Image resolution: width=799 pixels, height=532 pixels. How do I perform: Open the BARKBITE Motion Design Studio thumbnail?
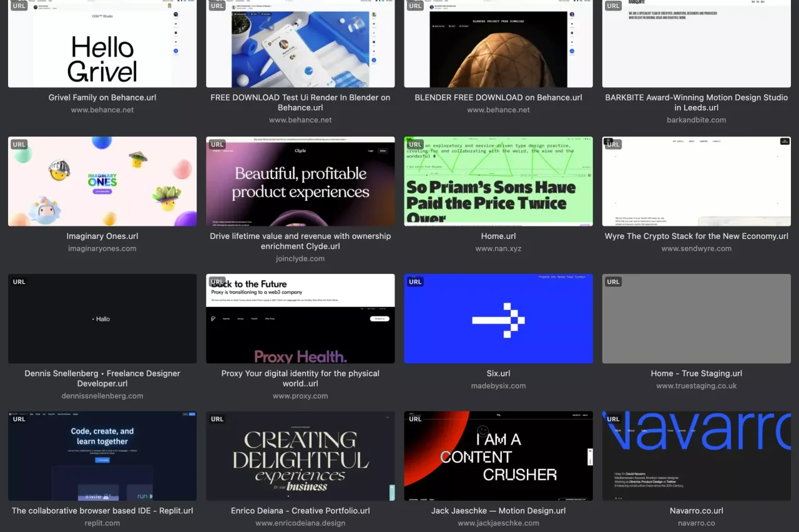point(697,44)
